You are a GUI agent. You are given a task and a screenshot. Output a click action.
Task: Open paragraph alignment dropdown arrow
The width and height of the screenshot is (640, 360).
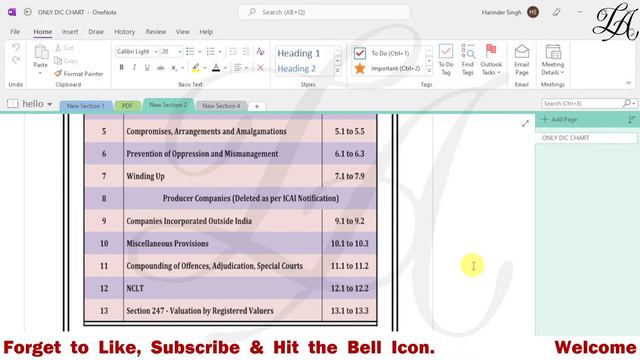247,68
